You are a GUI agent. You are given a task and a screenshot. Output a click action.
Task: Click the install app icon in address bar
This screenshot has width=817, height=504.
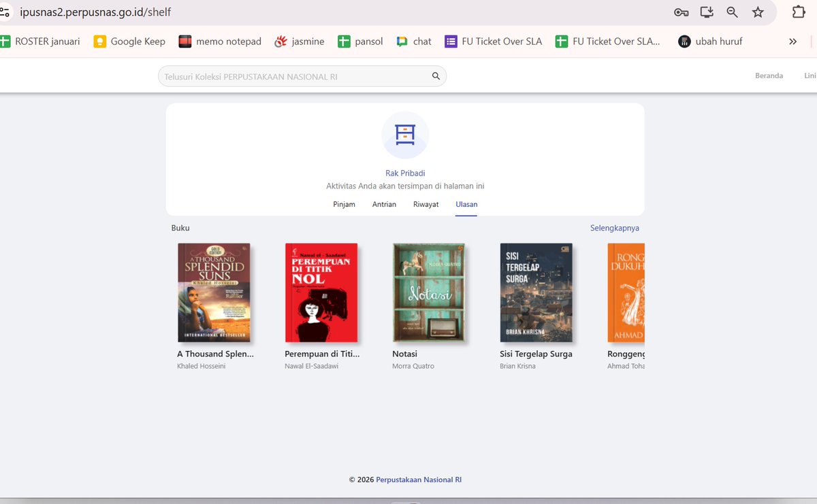click(707, 12)
